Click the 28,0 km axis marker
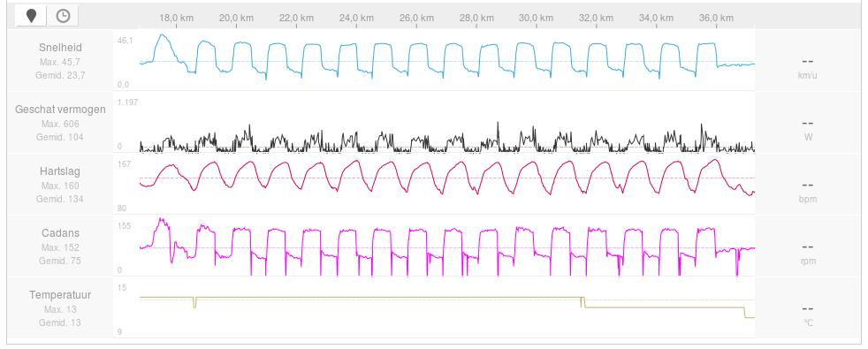The width and height of the screenshot is (868, 349). (476, 18)
